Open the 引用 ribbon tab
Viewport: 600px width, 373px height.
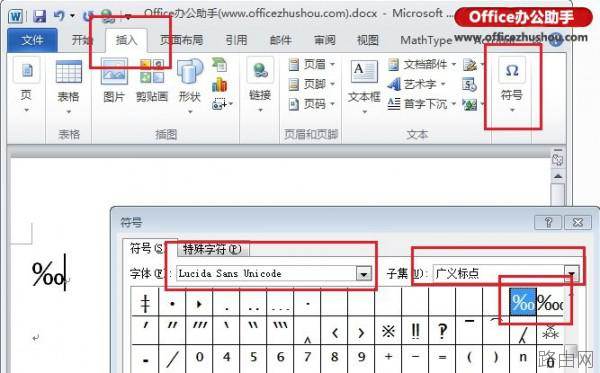(236, 40)
